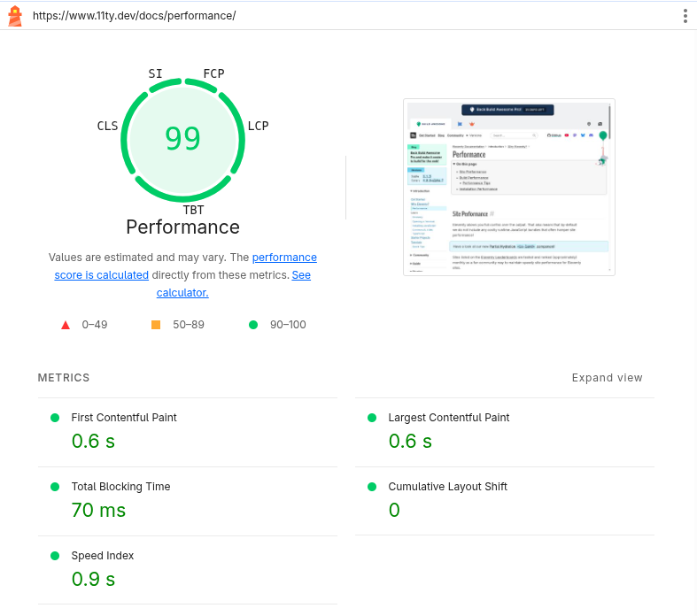Viewport: 697px width, 616px height.
Task: Select the 0.9 s Speed Index value
Action: coord(93,579)
